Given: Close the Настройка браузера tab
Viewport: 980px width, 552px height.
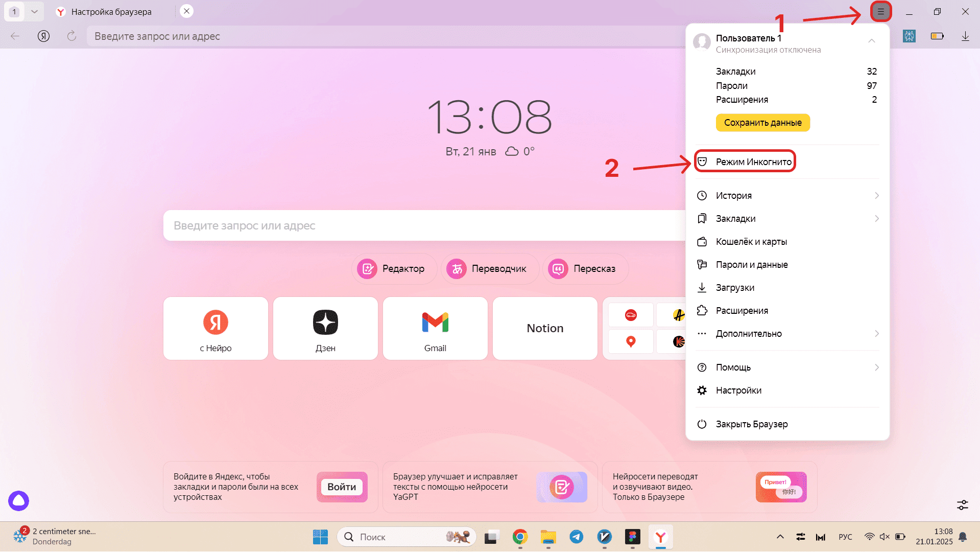Looking at the screenshot, I should (187, 11).
